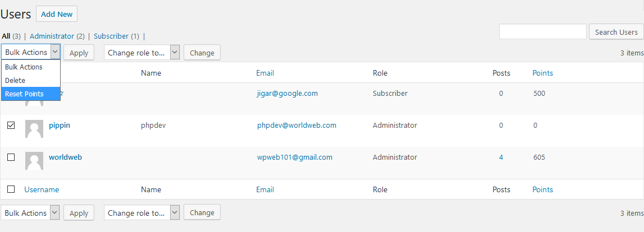This screenshot has width=644, height=232.
Task: Click worldweb's avatar thumbnail
Action: tap(34, 161)
